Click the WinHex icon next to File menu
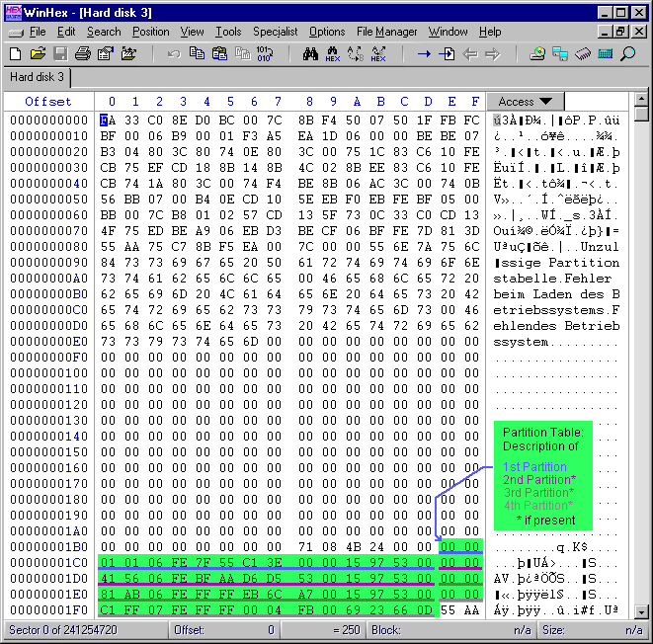The height and width of the screenshot is (644, 653). pyautogui.click(x=16, y=33)
